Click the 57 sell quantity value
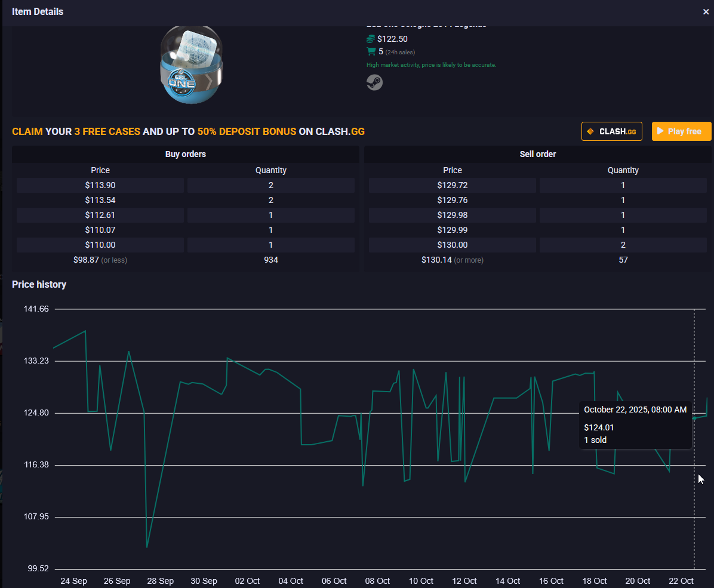This screenshot has width=714, height=588. click(623, 260)
